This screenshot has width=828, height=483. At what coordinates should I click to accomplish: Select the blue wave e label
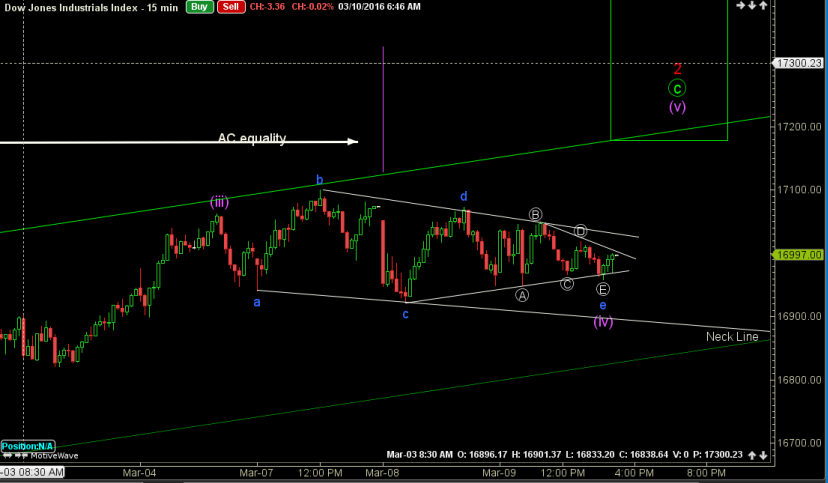pyautogui.click(x=603, y=305)
